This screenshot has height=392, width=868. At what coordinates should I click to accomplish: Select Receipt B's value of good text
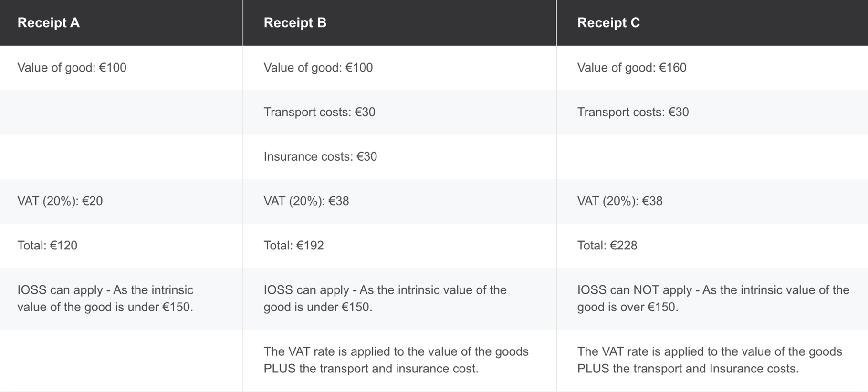(318, 68)
